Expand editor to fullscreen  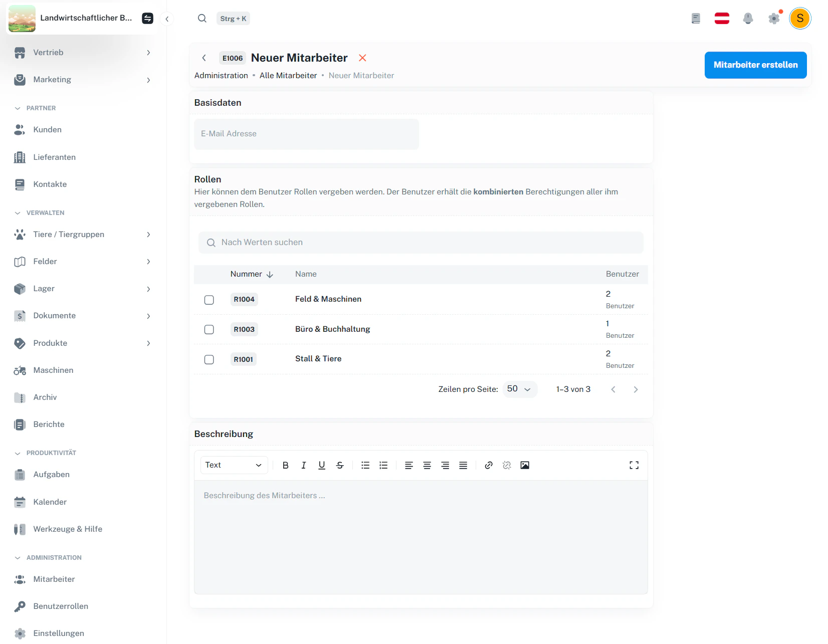(x=634, y=465)
